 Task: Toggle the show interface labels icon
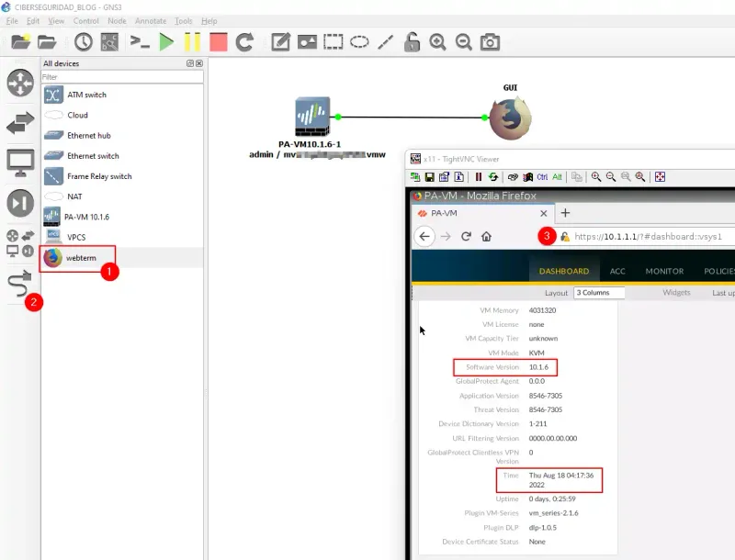[x=109, y=41]
